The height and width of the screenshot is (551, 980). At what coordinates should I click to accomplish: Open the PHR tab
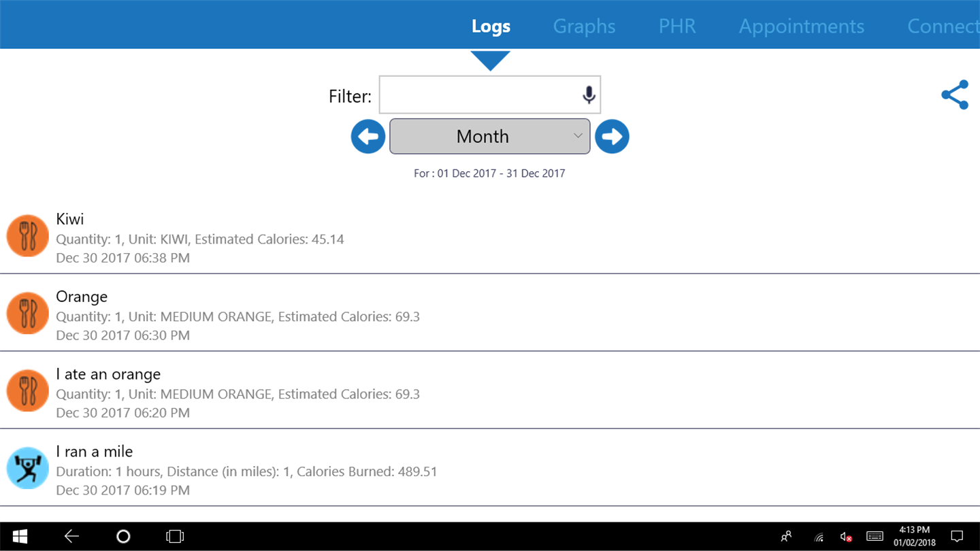677,26
